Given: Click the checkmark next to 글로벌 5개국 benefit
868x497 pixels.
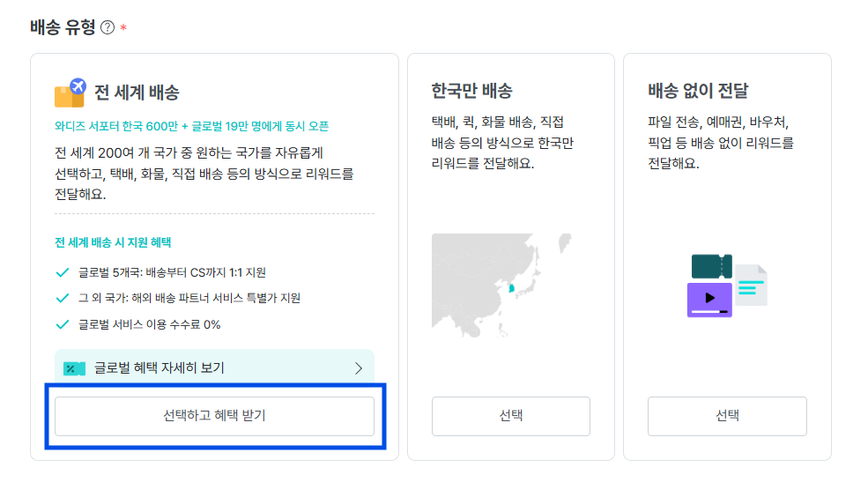Looking at the screenshot, I should 62,272.
